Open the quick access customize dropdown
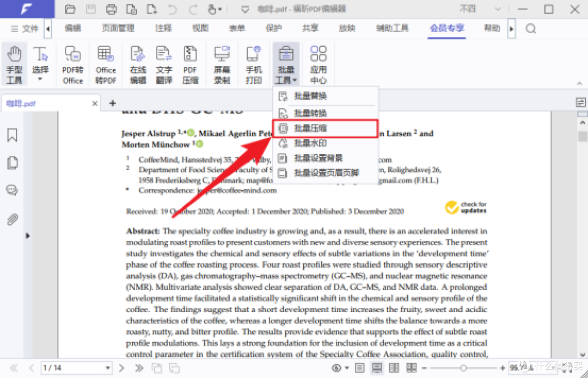 pyautogui.click(x=245, y=9)
